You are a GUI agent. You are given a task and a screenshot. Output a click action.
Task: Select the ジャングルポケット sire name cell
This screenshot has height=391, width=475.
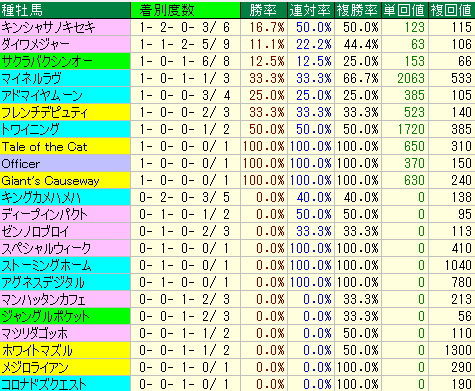pyautogui.click(x=65, y=316)
